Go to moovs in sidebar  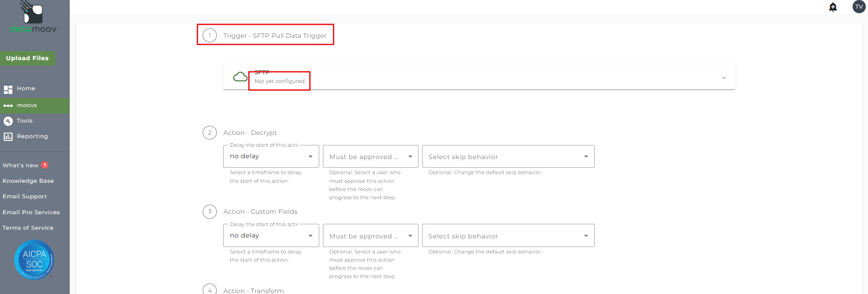coord(27,106)
